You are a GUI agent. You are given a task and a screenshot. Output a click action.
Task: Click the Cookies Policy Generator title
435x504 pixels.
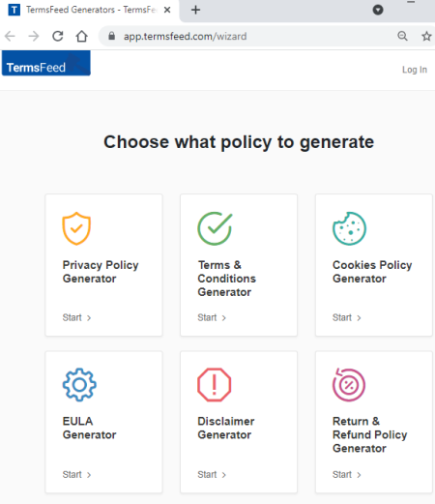372,272
